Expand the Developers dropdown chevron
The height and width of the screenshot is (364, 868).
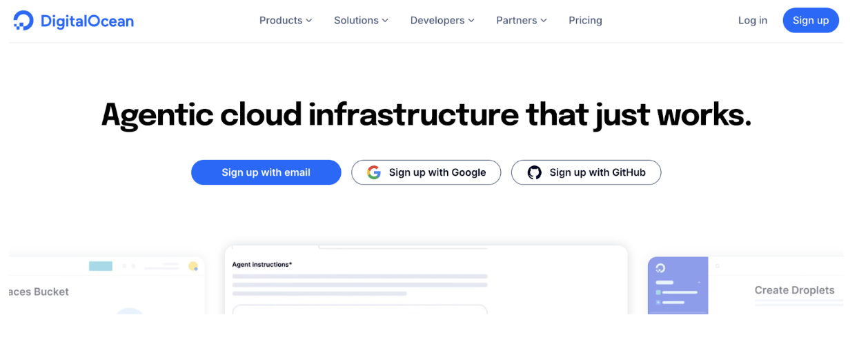point(471,21)
